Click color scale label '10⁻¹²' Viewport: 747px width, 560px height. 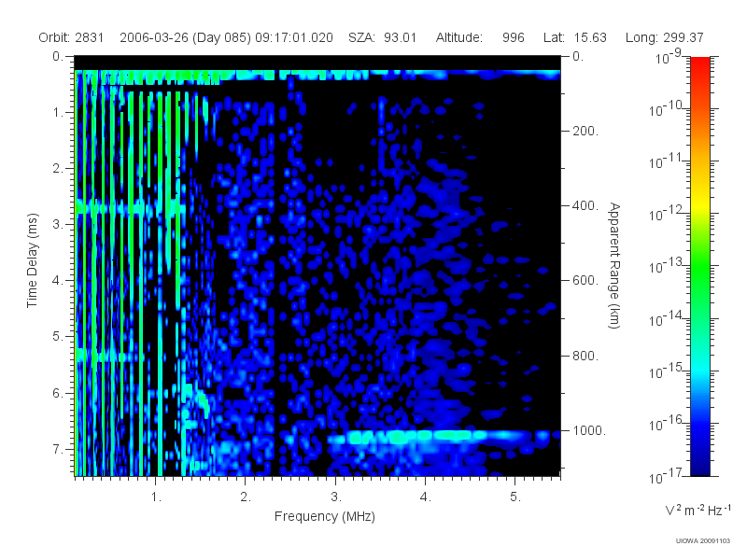(x=665, y=213)
